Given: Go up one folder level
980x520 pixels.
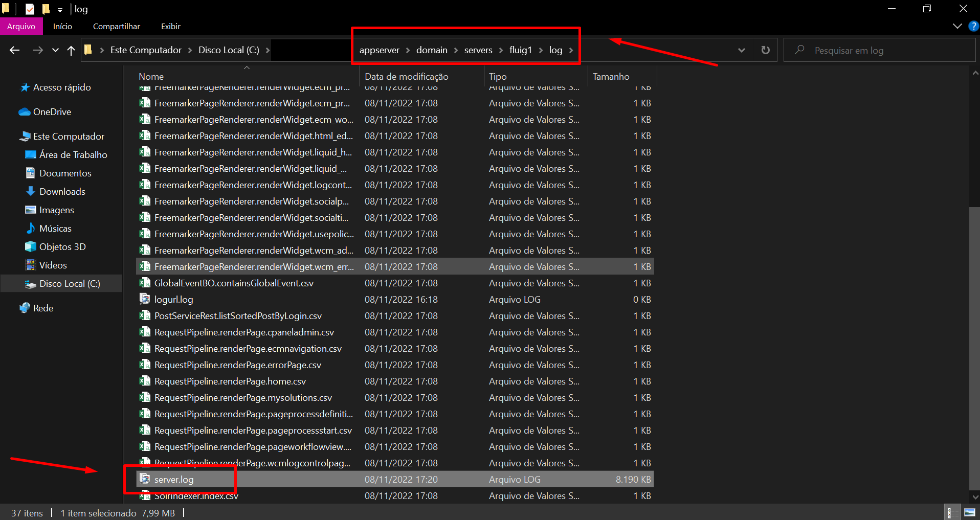Looking at the screenshot, I should (x=71, y=50).
